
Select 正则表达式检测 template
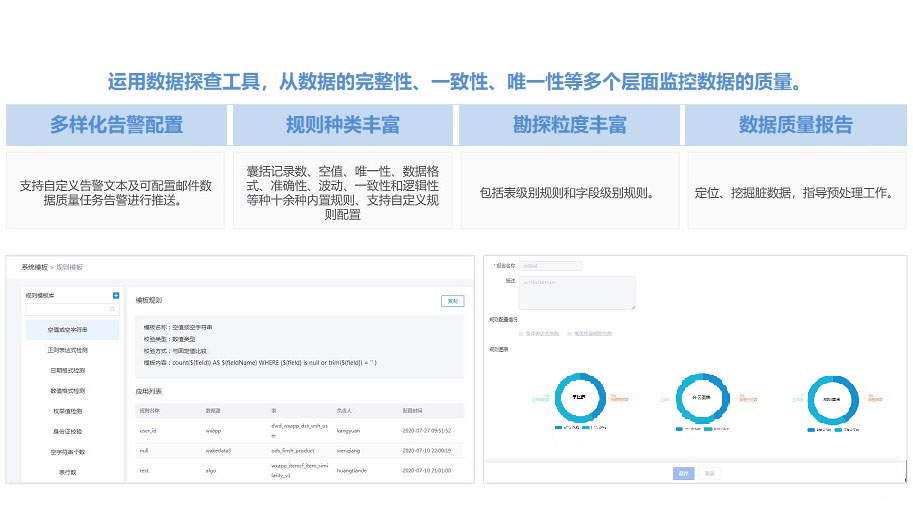pos(68,350)
